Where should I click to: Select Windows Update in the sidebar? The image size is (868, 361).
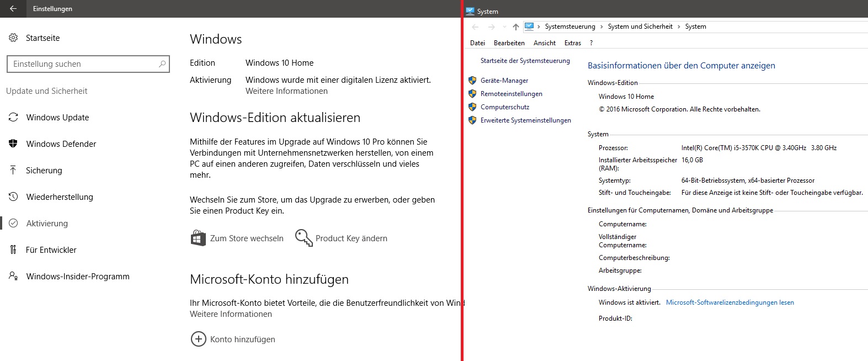tap(57, 118)
